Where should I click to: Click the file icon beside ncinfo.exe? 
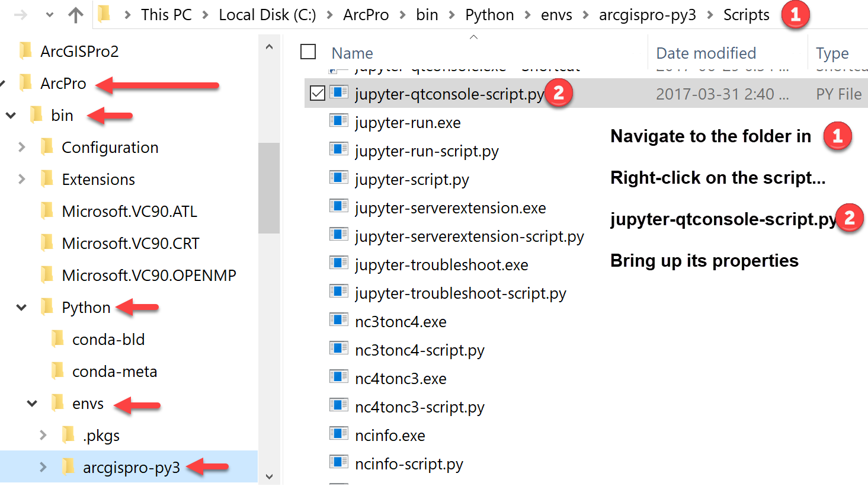339,434
